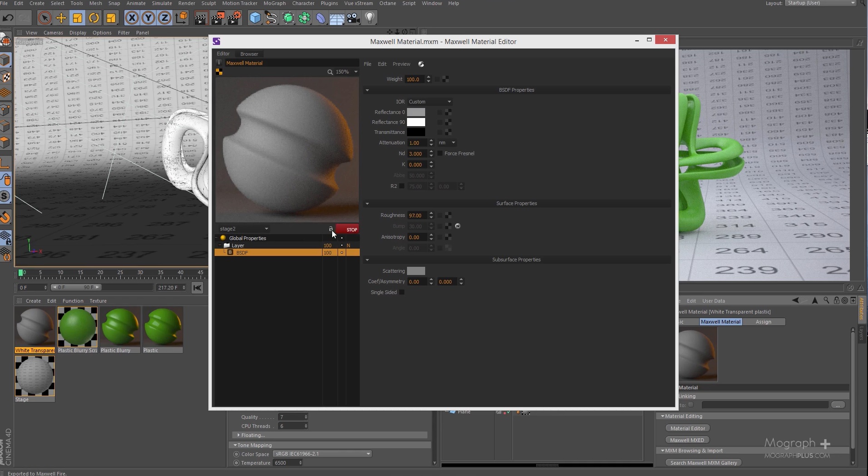Open the MoGraph menu
Image resolution: width=868 pixels, height=476 pixels.
coord(274,3)
